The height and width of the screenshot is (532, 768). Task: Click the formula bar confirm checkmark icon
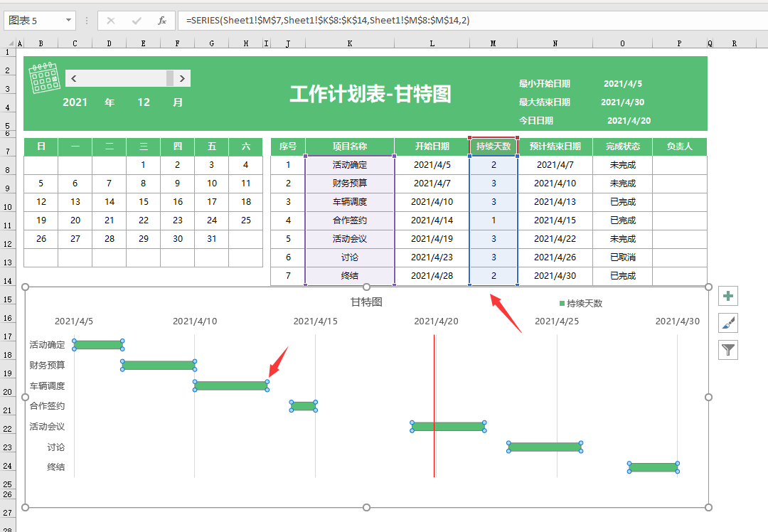coord(137,21)
